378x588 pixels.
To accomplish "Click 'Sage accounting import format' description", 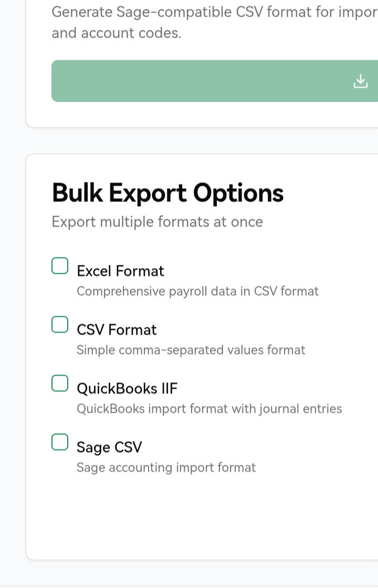I will [166, 467].
